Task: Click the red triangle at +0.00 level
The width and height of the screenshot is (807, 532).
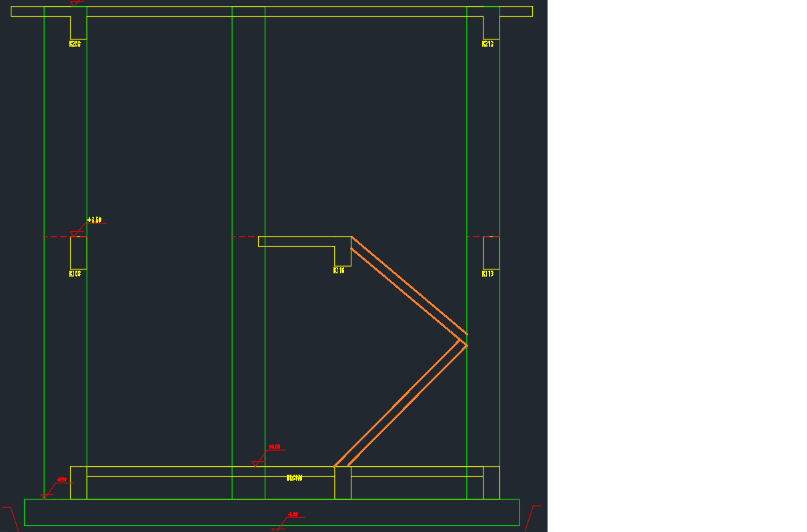Action: tap(257, 463)
